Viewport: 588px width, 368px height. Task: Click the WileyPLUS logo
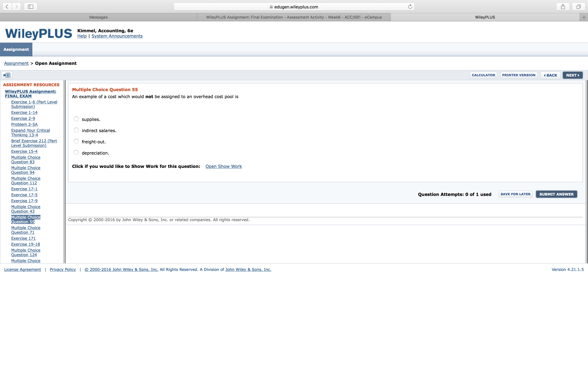click(39, 34)
